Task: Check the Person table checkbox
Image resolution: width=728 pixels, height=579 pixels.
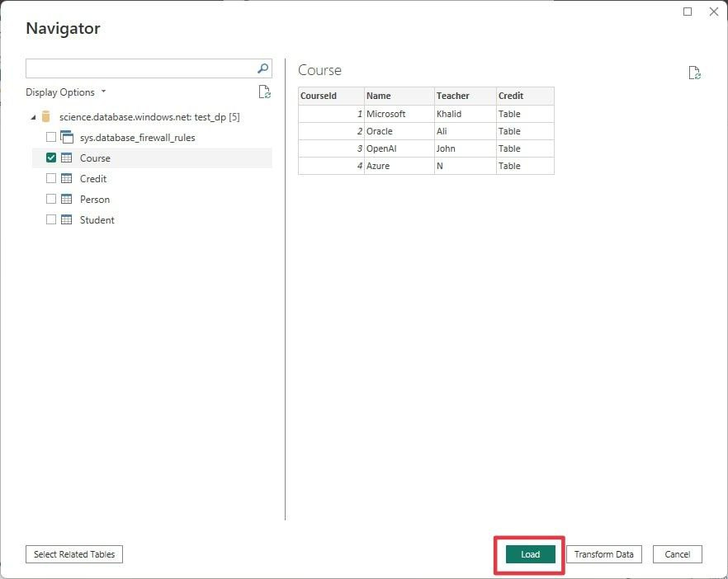Action: [51, 199]
